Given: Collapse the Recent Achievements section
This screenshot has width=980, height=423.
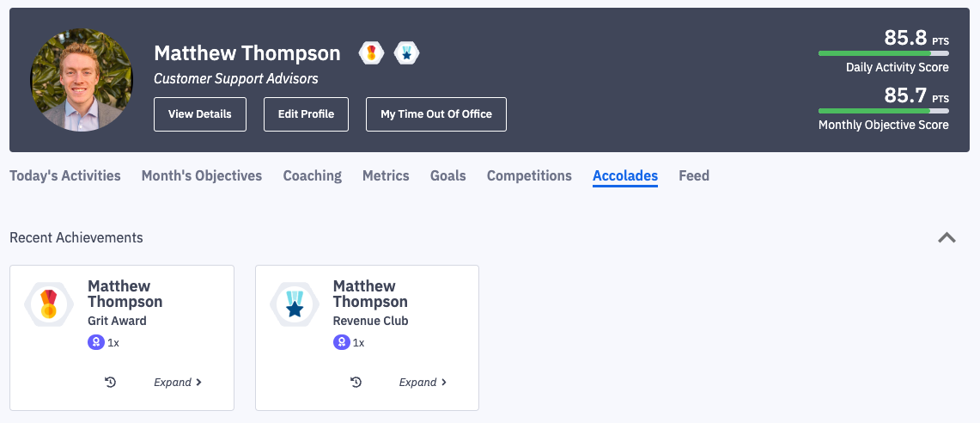Looking at the screenshot, I should (947, 238).
